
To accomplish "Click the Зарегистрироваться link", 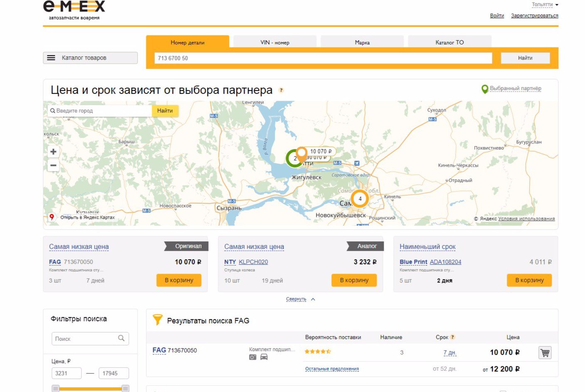I will 535,16.
